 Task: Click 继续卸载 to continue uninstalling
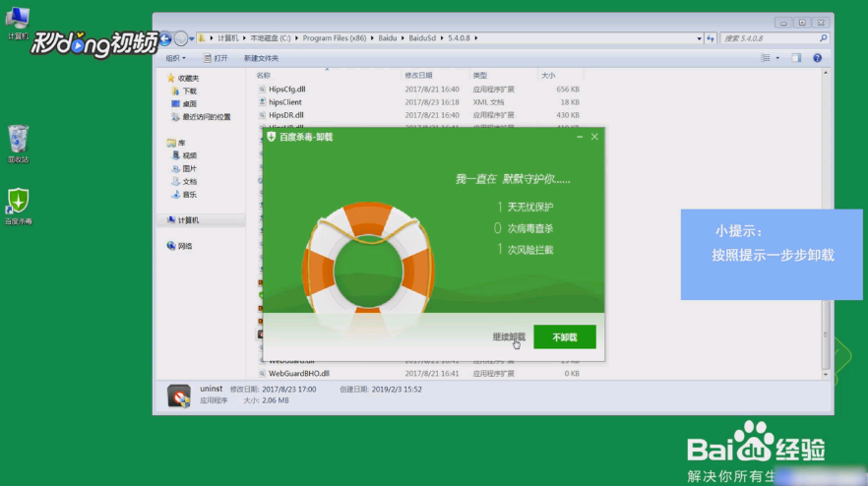[509, 336]
